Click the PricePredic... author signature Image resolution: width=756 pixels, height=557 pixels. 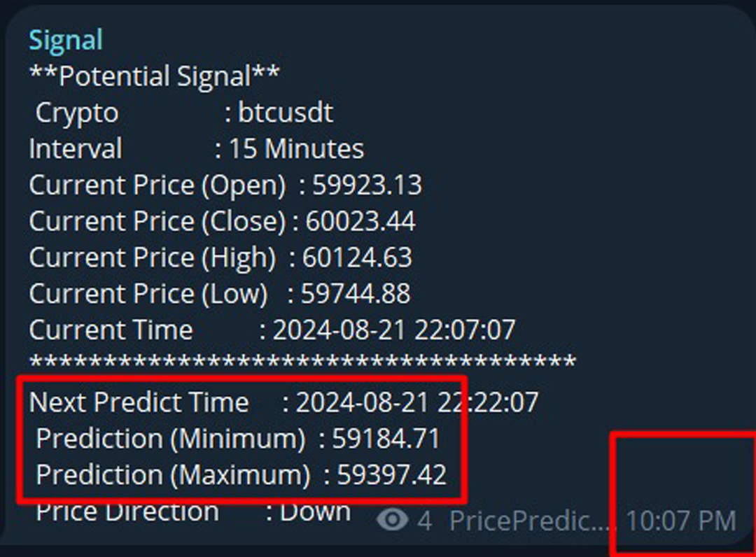point(533,521)
